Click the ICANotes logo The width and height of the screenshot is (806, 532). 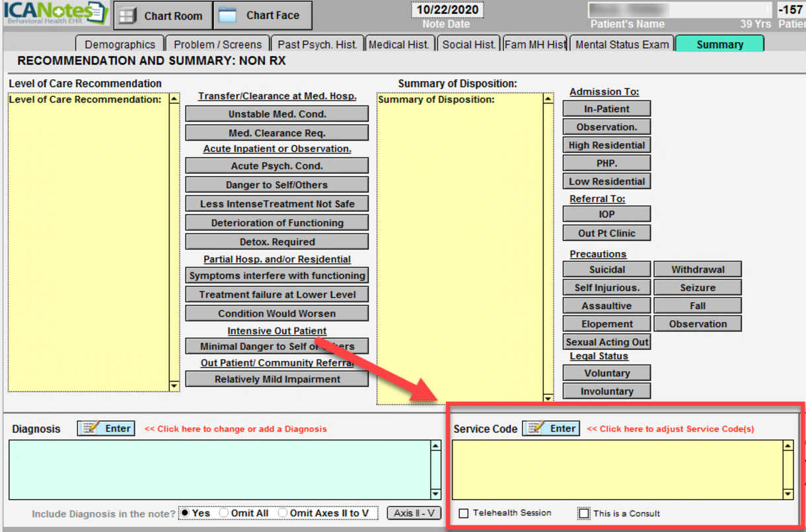(x=55, y=13)
